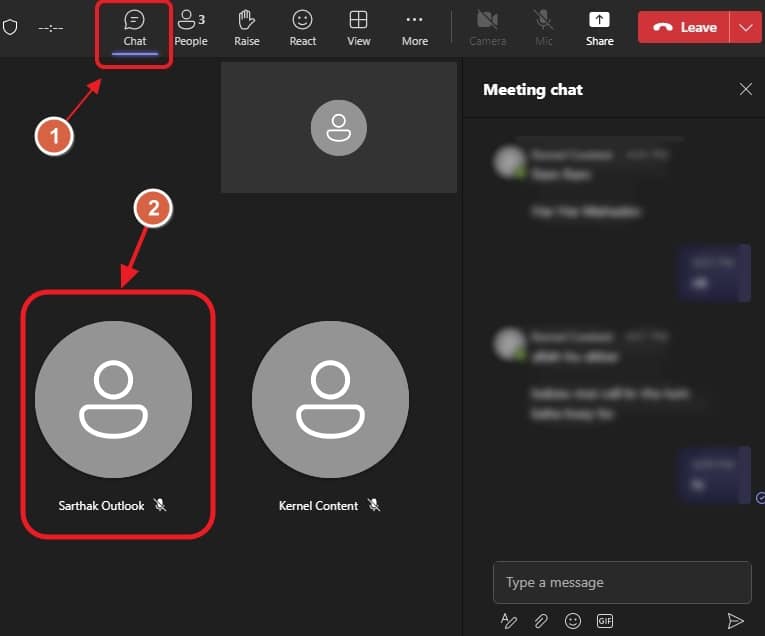The image size is (765, 636).
Task: Expand the Leave options dropdown arrow
Action: (x=745, y=27)
